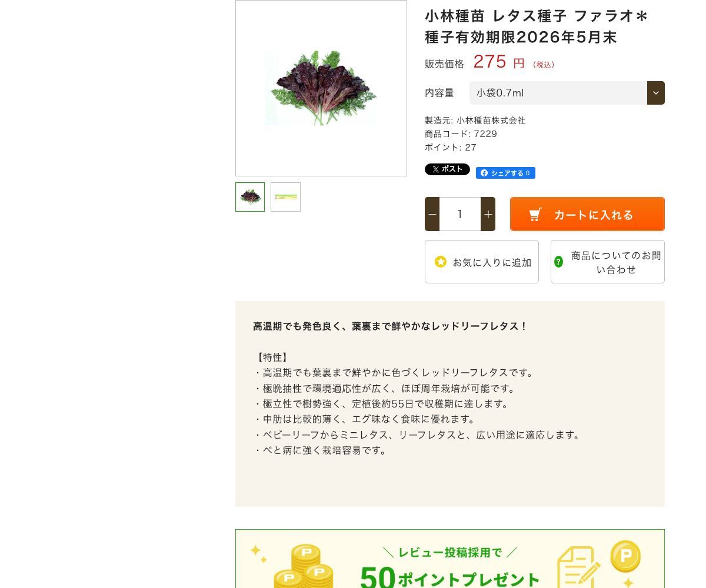Click the green question mark inquiry icon
The width and height of the screenshot is (706, 588).
click(558, 262)
